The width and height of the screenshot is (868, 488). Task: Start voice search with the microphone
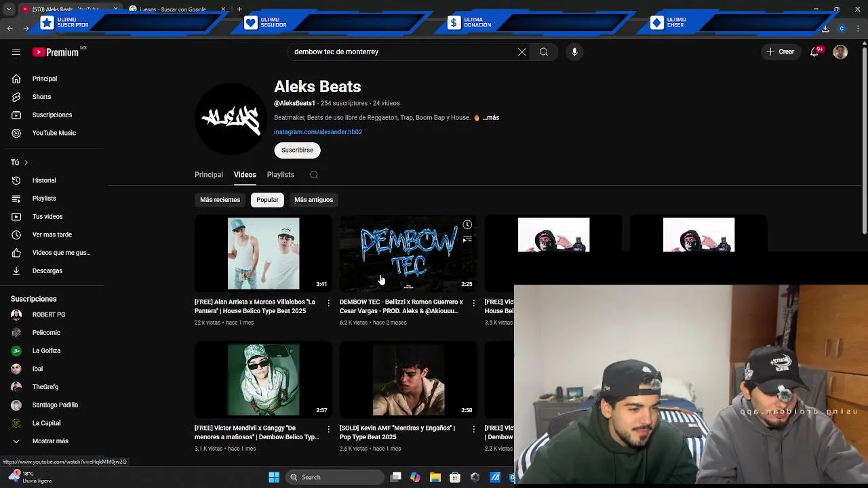(574, 52)
